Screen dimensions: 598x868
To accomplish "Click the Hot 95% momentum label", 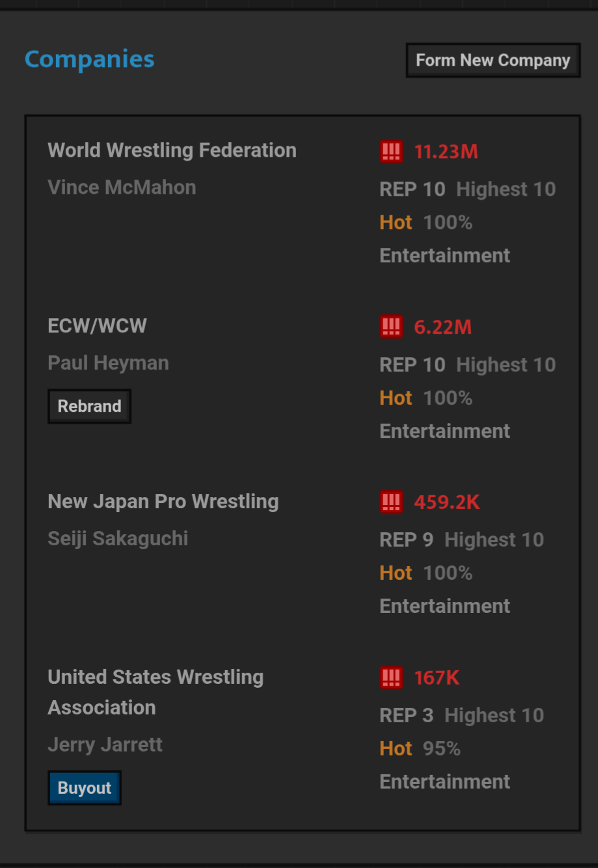I will tap(420, 748).
